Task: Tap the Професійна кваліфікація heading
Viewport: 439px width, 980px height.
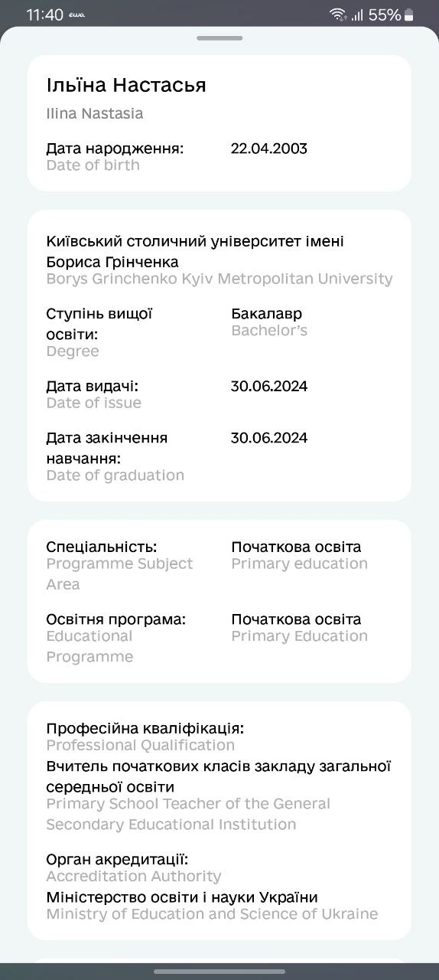Action: pyautogui.click(x=145, y=728)
